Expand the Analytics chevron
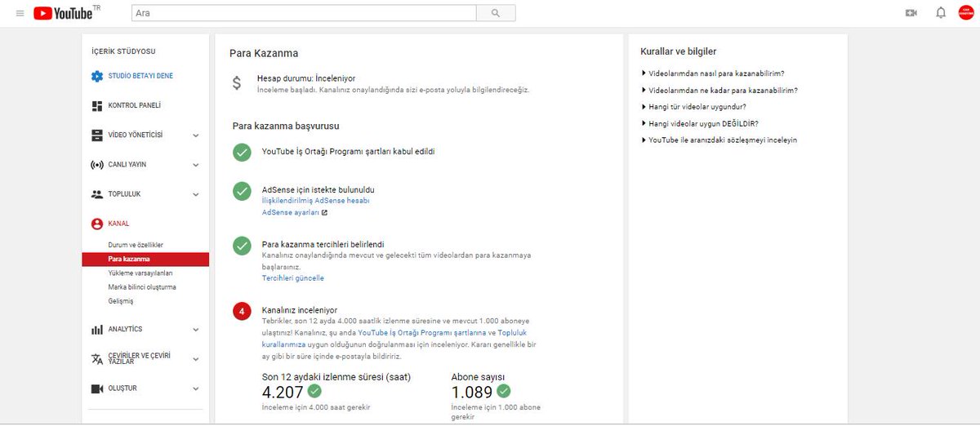This screenshot has height=426, width=980. tap(196, 330)
